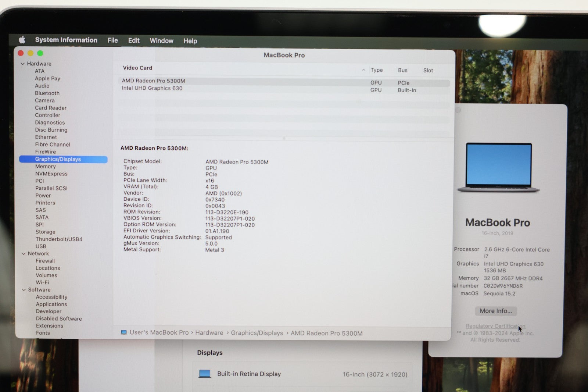
Task: Click the computer icon in path bar
Action: [124, 332]
